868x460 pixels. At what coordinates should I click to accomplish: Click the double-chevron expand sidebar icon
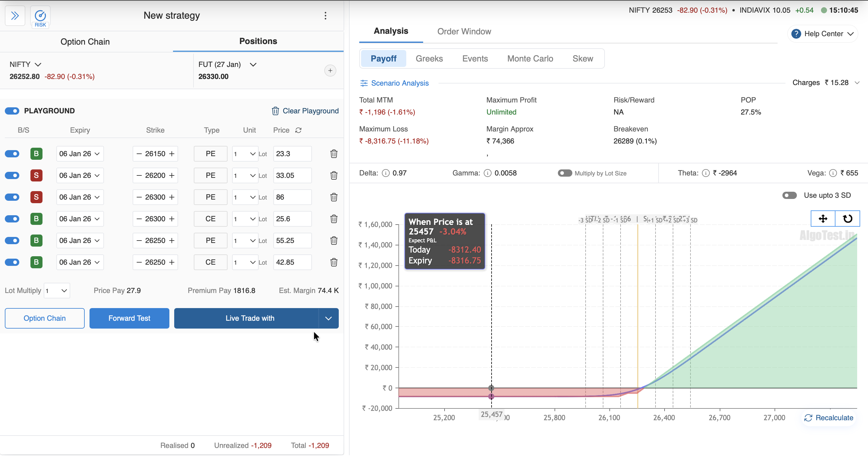[15, 15]
